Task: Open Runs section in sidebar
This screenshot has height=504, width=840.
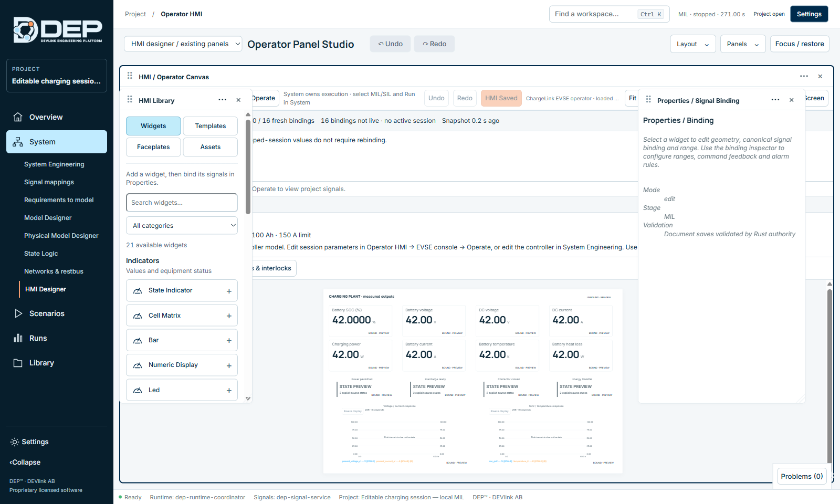Action: [x=57, y=338]
